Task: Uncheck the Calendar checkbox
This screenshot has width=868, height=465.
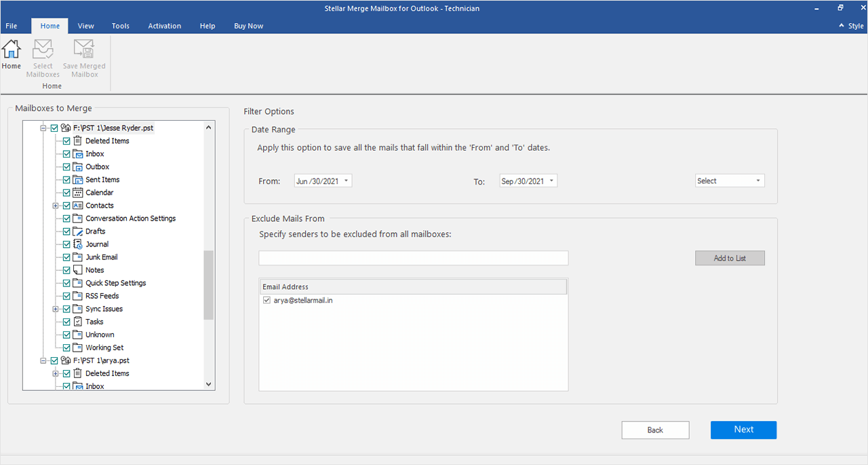Action: coord(66,192)
